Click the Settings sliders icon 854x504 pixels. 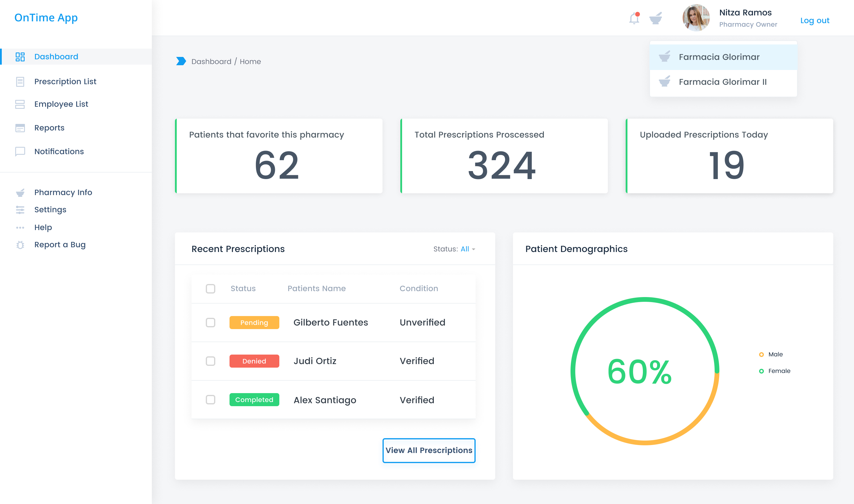pos(20,210)
